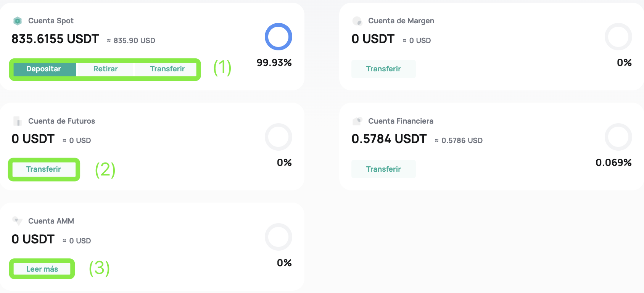Click the Cuenta de Futuros percentage ring
This screenshot has width=644, height=293.
pyautogui.click(x=279, y=137)
